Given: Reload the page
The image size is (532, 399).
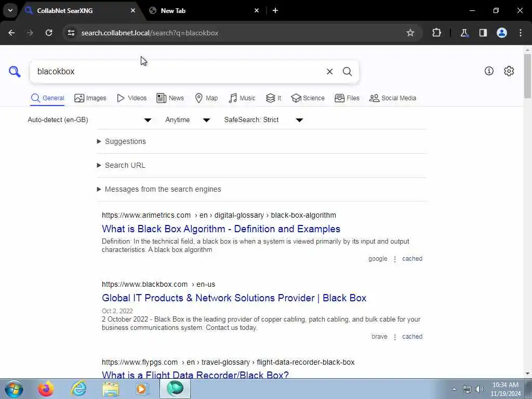Looking at the screenshot, I should [49, 33].
